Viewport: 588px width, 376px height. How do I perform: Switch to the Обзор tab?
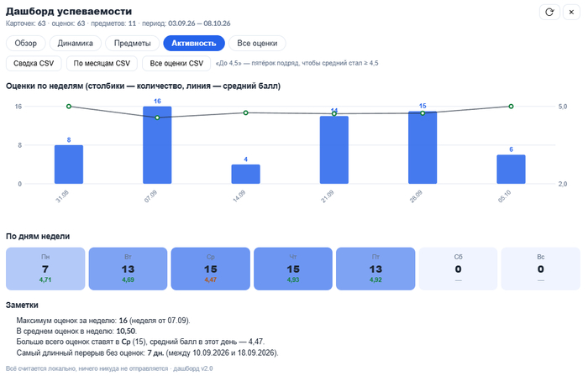[x=26, y=43]
